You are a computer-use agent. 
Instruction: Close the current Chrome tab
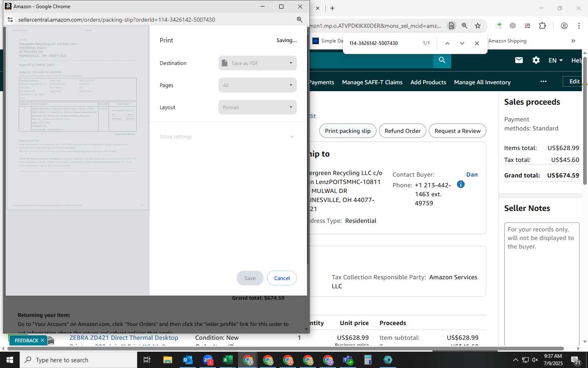tap(318, 8)
